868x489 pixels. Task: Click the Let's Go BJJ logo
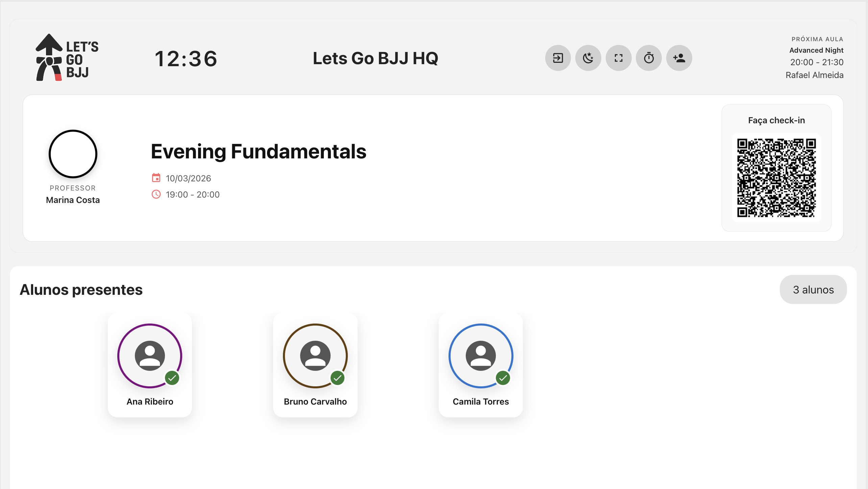coord(67,58)
